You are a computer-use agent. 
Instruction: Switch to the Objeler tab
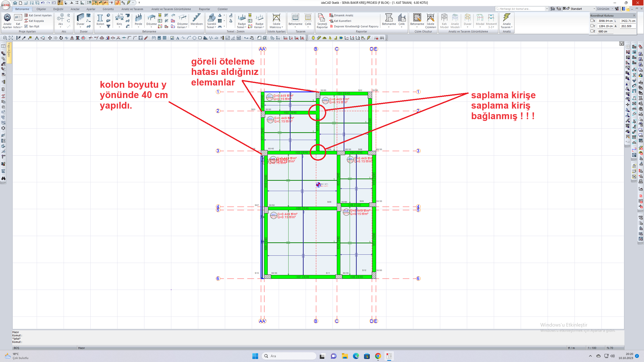pyautogui.click(x=41, y=9)
